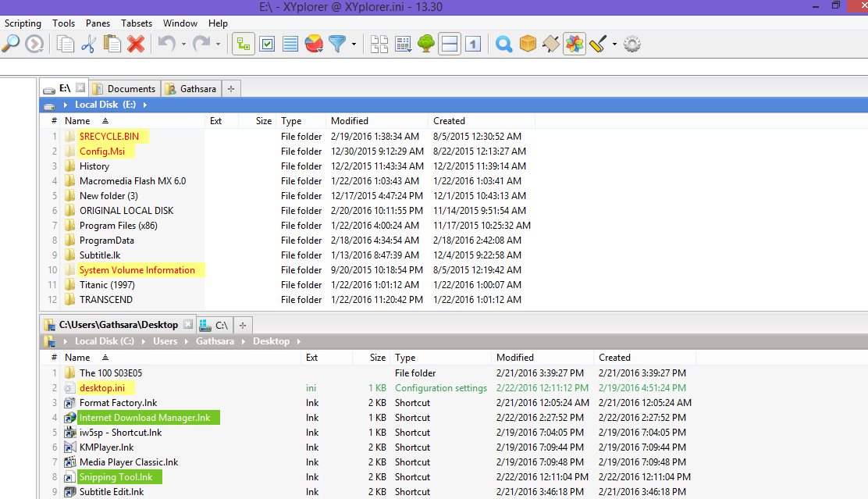
Task: Open the Visual Filter dropdown arrow
Action: click(354, 44)
